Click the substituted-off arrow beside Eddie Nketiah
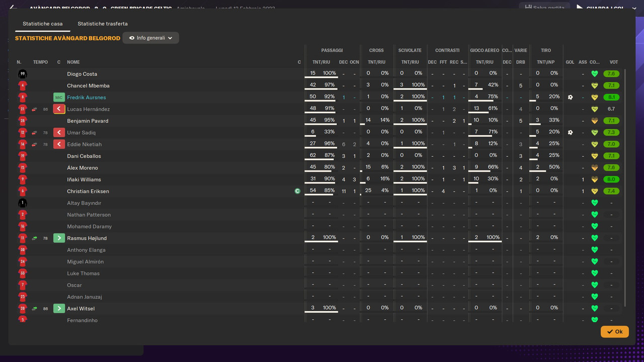Screen dimensions: 644x362 point(59,144)
